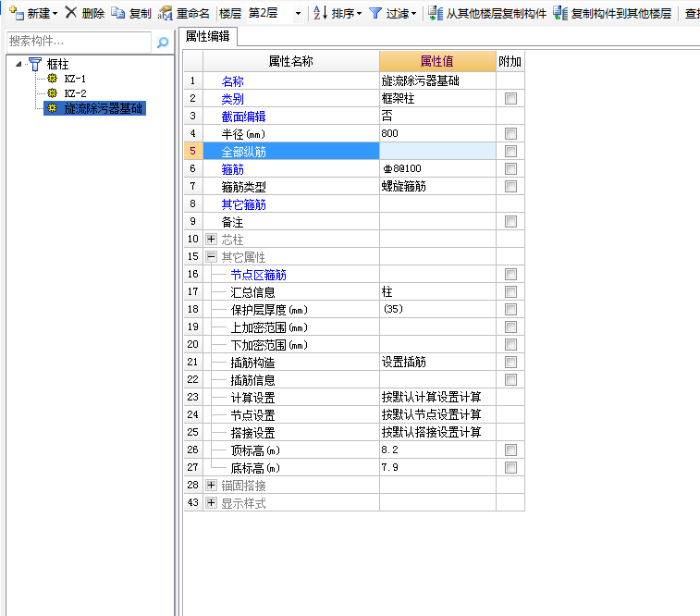This screenshot has height=616, width=700.
Task: Click the 按默认搭接设置计算 value
Action: click(431, 432)
